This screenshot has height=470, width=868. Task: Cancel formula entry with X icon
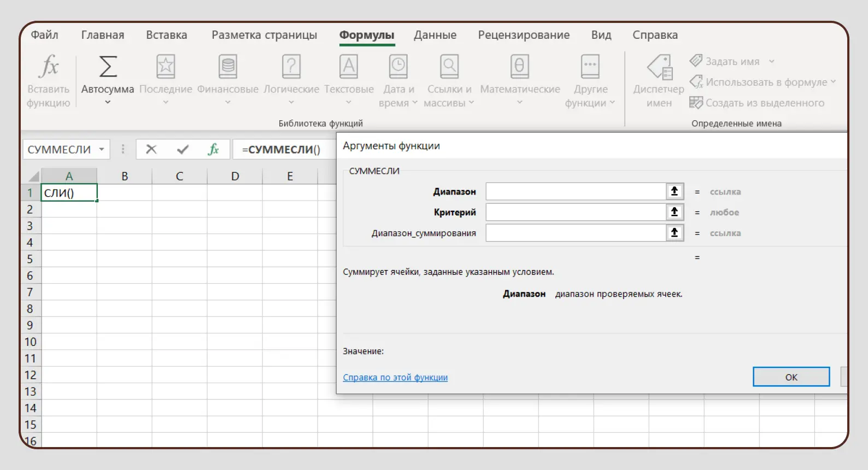coord(151,149)
